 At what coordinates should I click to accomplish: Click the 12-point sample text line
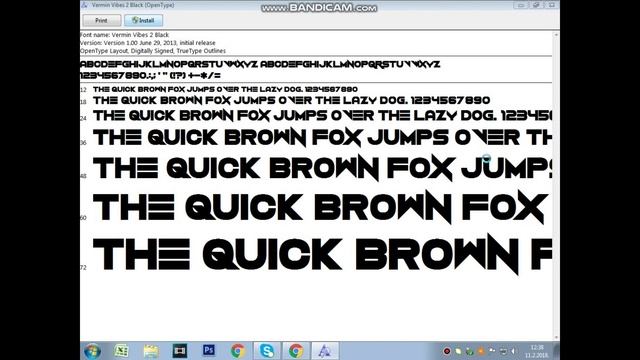click(x=225, y=89)
